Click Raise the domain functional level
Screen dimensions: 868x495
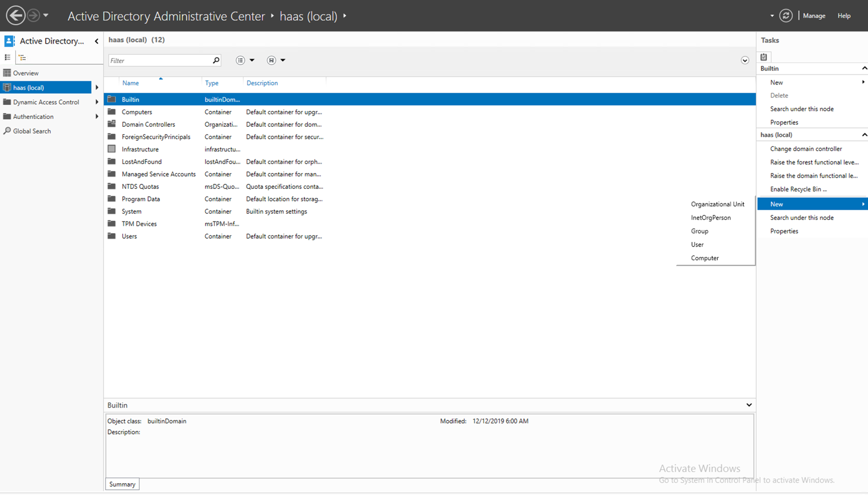click(x=814, y=175)
